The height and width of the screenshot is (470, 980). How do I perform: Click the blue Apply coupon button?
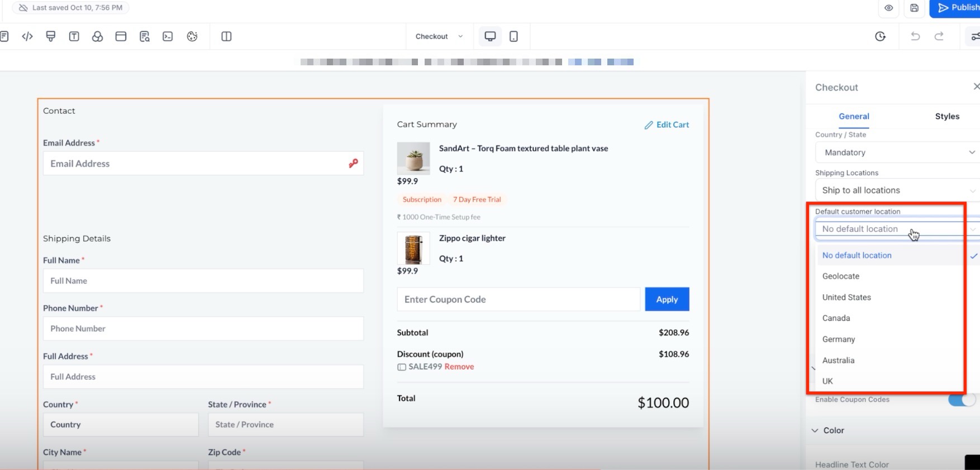click(667, 299)
